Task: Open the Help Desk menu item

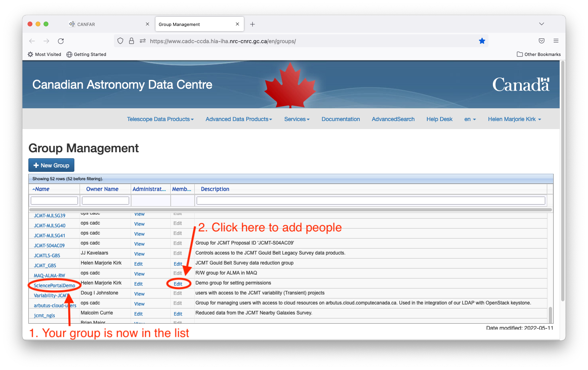Action: pyautogui.click(x=439, y=119)
